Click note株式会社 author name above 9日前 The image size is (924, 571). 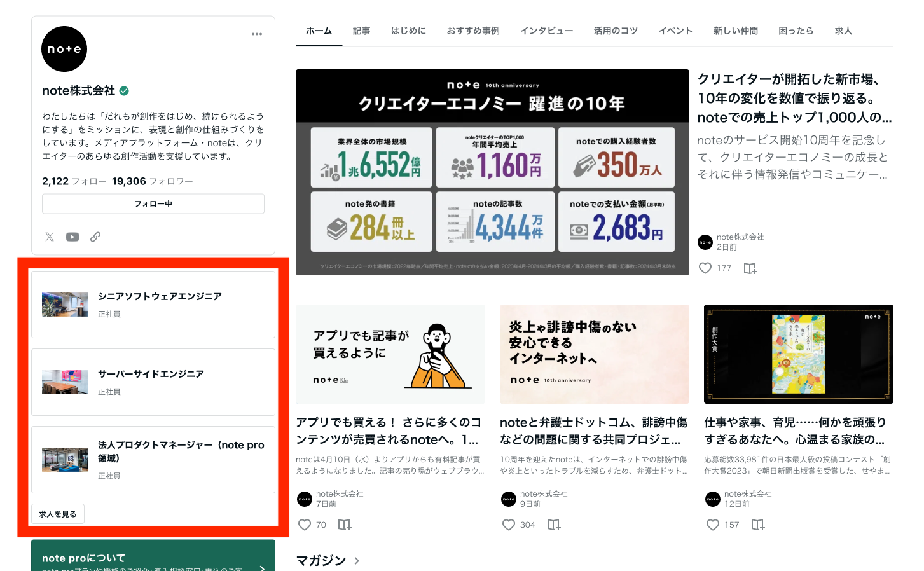[544, 494]
